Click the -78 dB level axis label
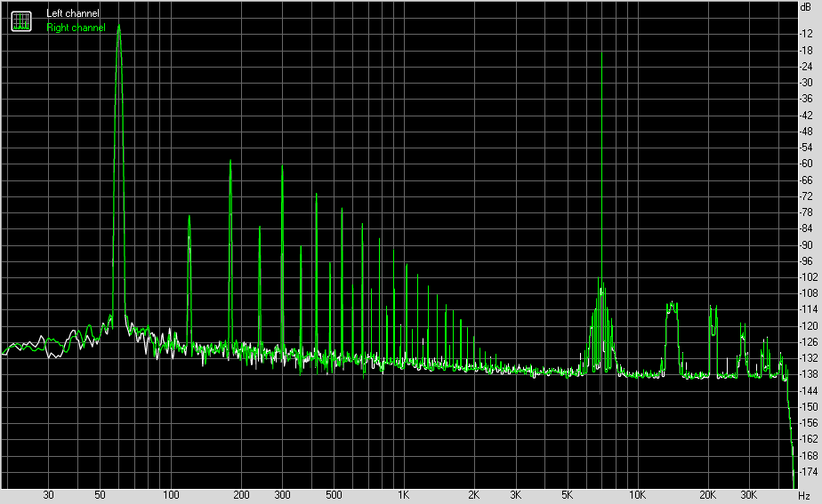Viewport: 822px width, 504px height. pos(806,212)
